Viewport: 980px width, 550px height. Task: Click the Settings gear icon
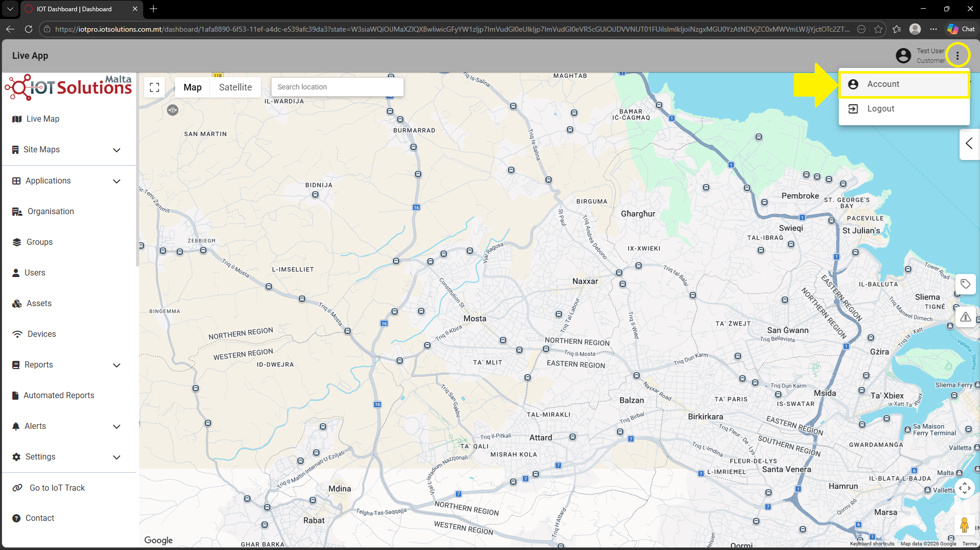pyautogui.click(x=16, y=457)
